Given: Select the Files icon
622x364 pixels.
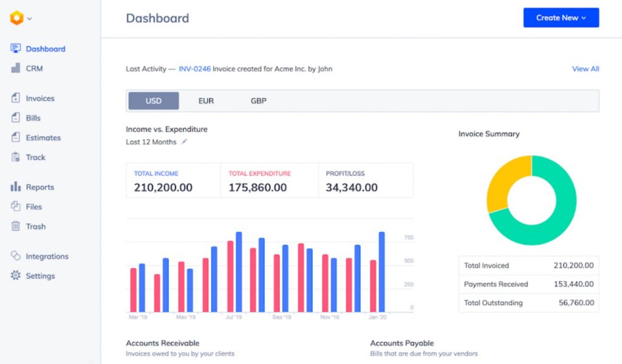Looking at the screenshot, I should click(x=17, y=206).
